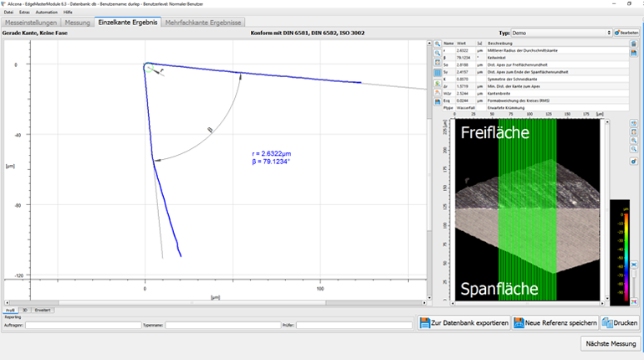Viewport: 644px width, 360px height.
Task: Open the Extras menu
Action: tap(24, 13)
